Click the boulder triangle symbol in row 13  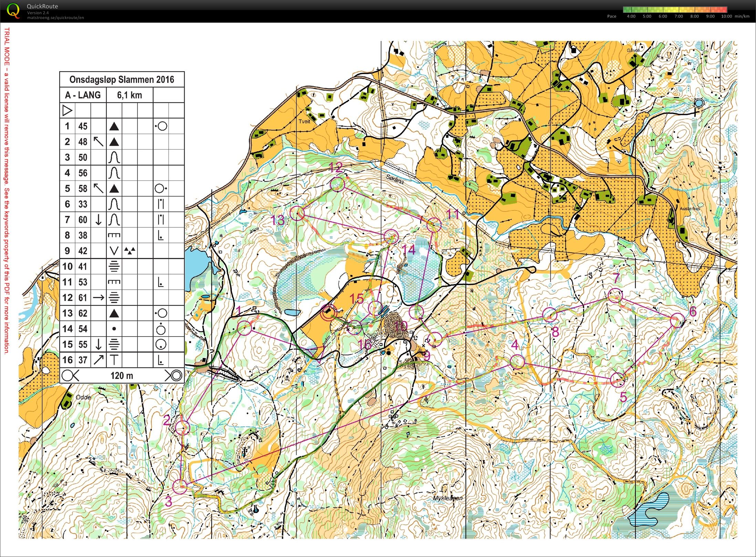click(x=114, y=313)
